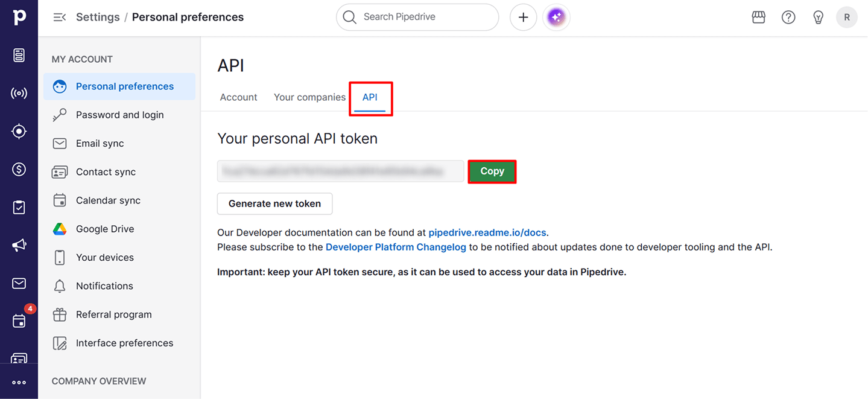Screen dimensions: 868x399
Task: Open the Leads target icon in sidebar
Action: coord(19,131)
